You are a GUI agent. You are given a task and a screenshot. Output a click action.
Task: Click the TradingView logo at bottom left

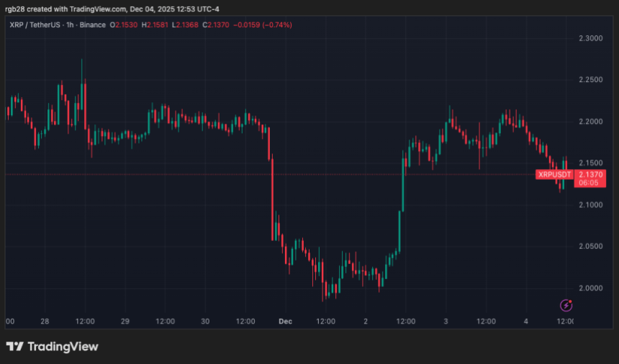[x=52, y=347]
